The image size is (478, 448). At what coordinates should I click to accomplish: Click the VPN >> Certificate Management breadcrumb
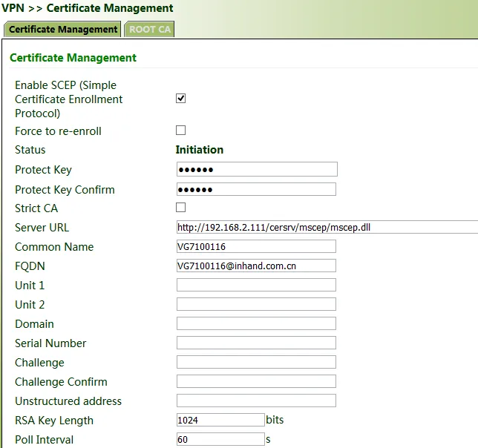87,8
